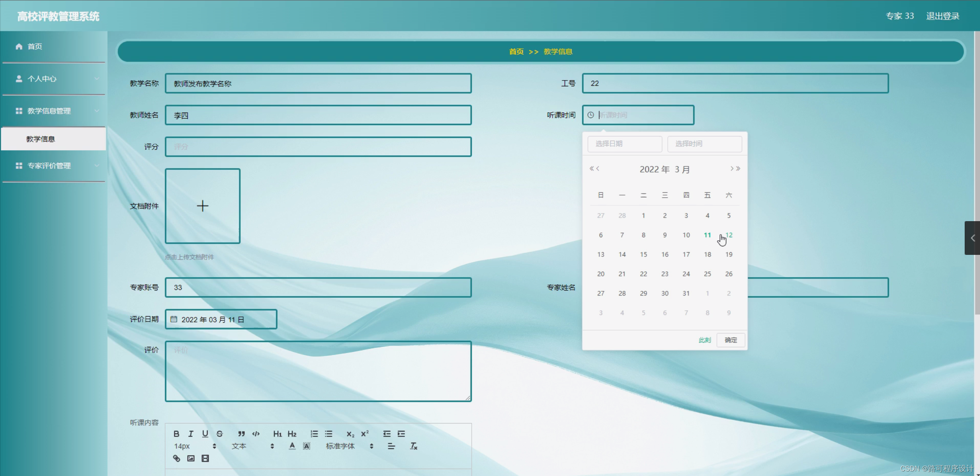This screenshot has height=476, width=980.
Task: Click 确定 button in date picker
Action: coord(730,340)
